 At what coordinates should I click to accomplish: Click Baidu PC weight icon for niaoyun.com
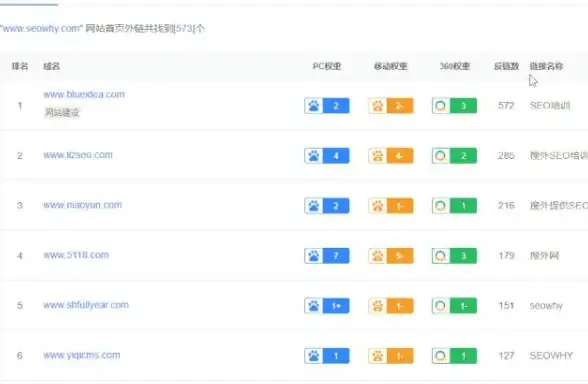coord(314,206)
